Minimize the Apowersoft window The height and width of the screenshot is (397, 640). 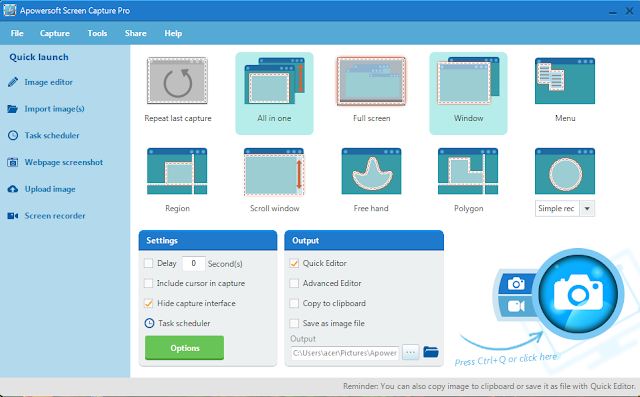point(613,11)
